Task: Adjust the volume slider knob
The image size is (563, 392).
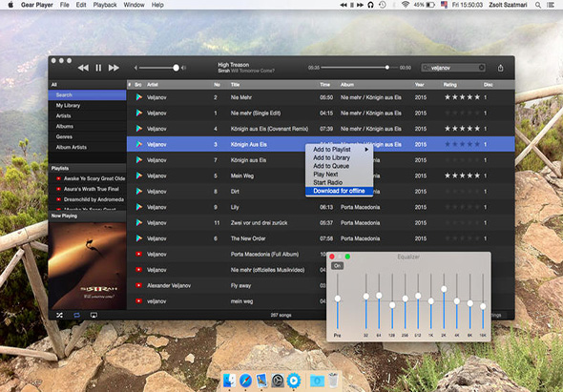Action: (176, 68)
